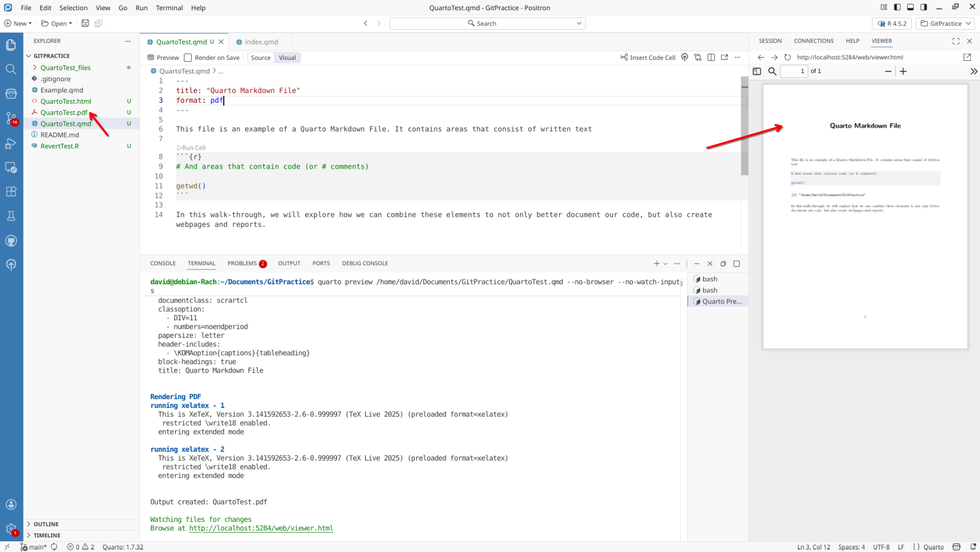Image resolution: width=980 pixels, height=552 pixels.
Task: Click the viewer refresh icon
Action: click(x=787, y=57)
